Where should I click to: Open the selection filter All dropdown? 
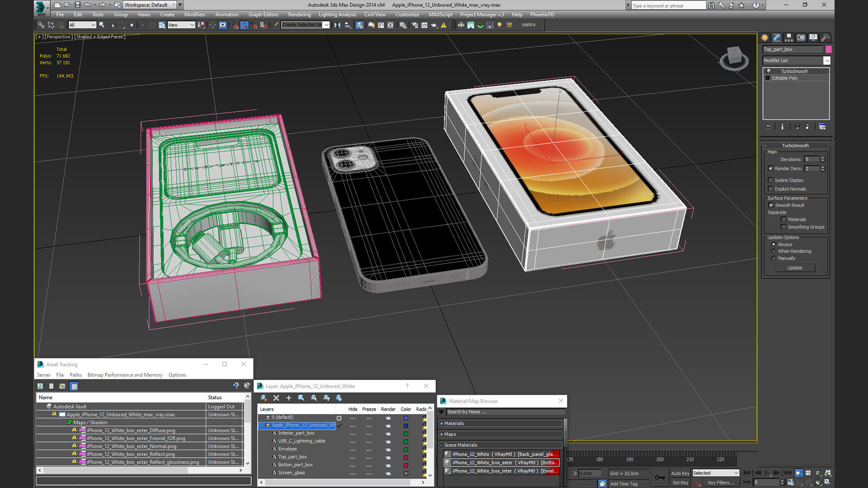point(83,25)
